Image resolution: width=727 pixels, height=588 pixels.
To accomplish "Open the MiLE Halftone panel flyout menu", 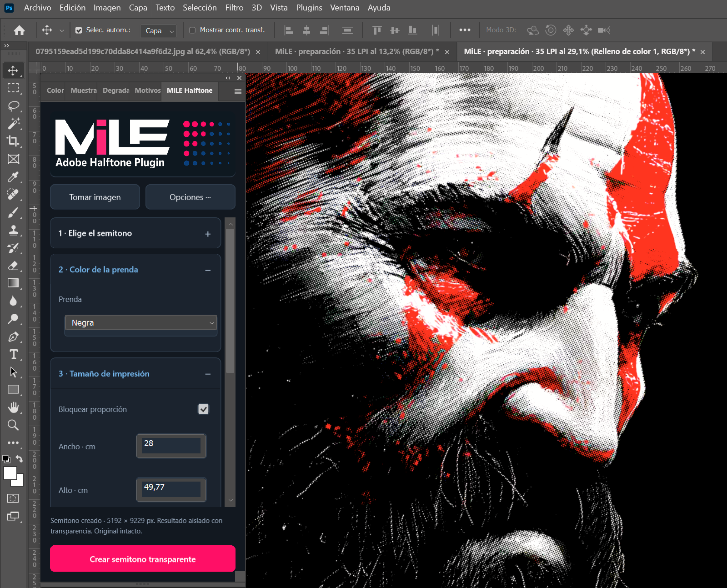I will (x=238, y=91).
